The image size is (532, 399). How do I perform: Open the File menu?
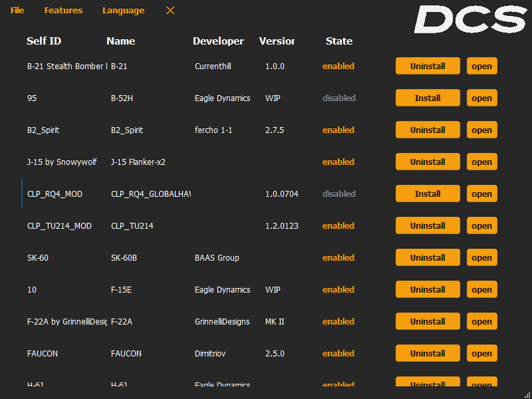coord(17,11)
